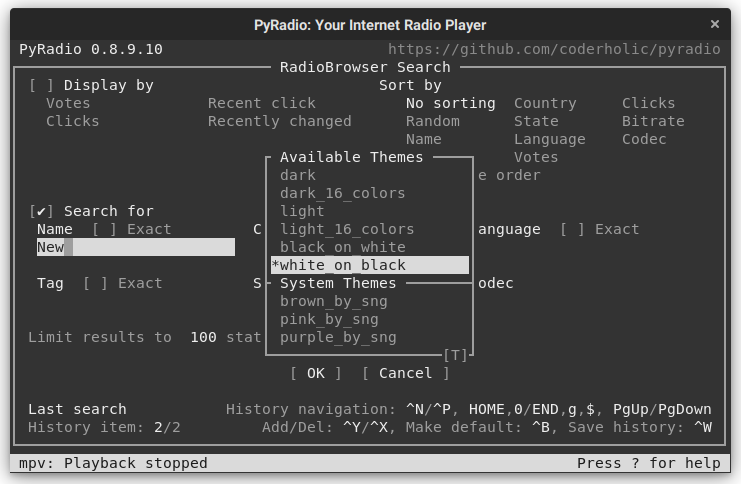The height and width of the screenshot is (484, 741).
Task: Click the Limit results to label
Action: tap(100, 337)
